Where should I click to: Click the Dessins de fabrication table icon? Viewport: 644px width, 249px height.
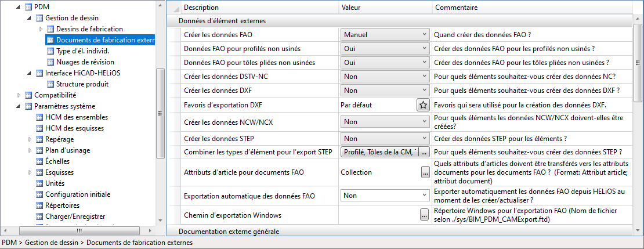click(x=50, y=29)
